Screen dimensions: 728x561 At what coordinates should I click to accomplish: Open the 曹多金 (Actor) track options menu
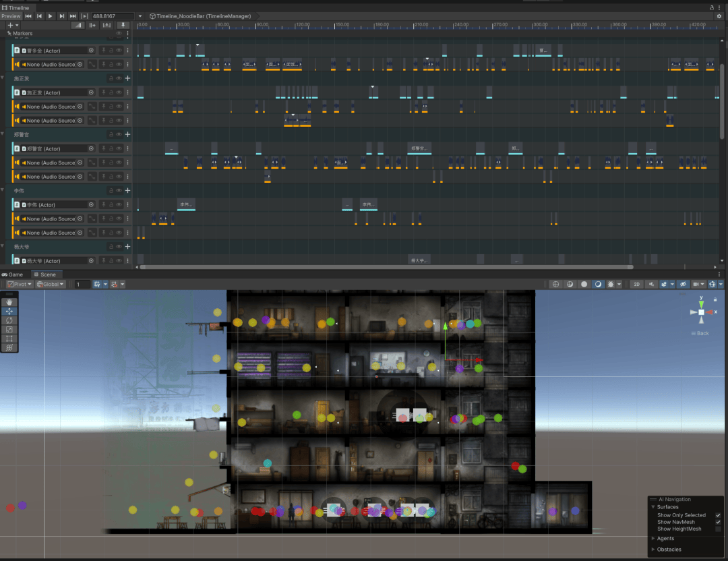point(127,50)
